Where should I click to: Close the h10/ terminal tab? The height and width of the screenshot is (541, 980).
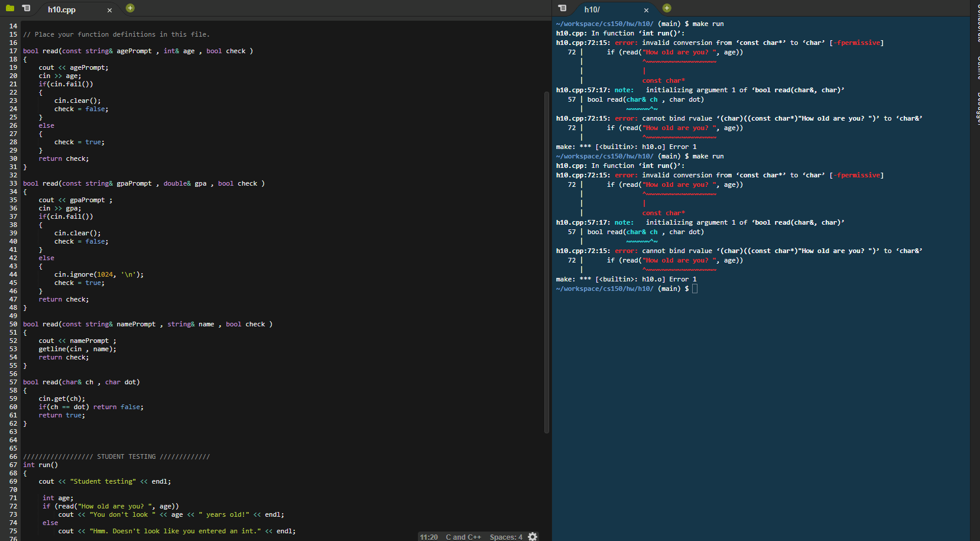(645, 9)
